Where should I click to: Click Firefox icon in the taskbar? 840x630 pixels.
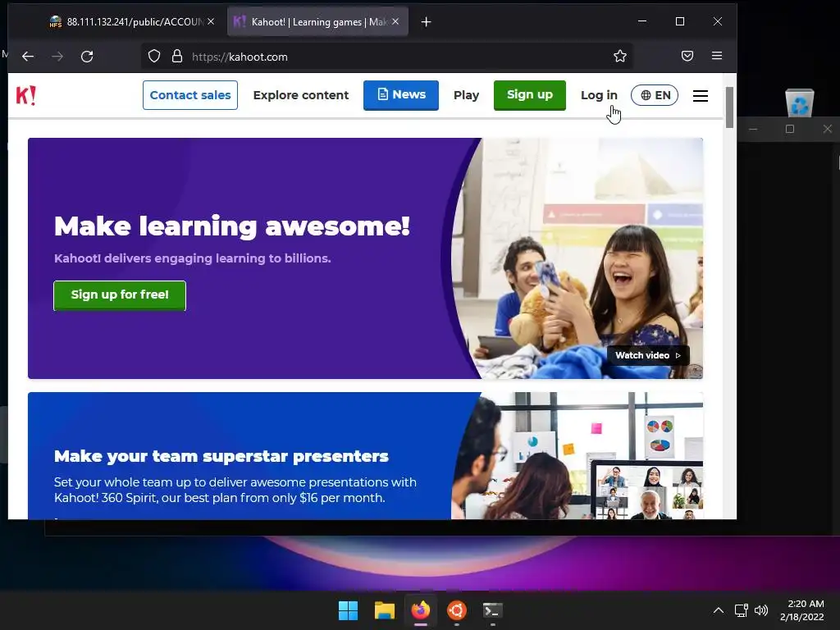[421, 610]
